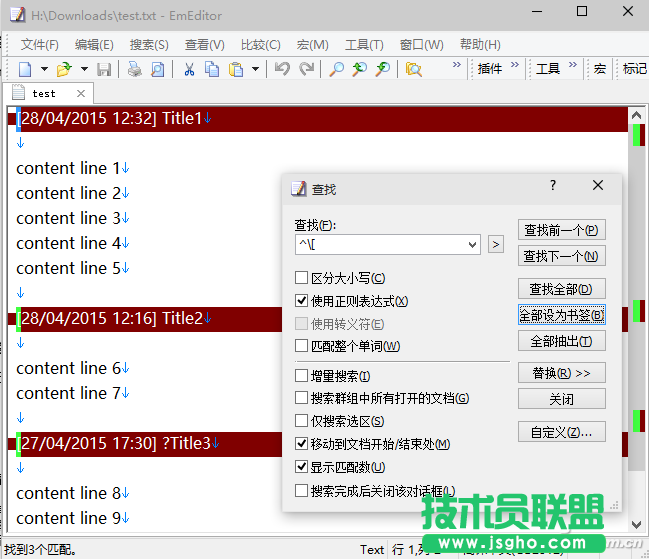649x559 pixels.
Task: Click the New file toolbar icon
Action: coord(25,69)
